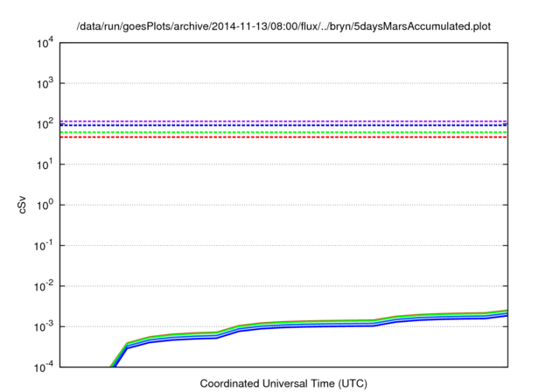
Task: Click the 'cSv' y-axis label
Action: (x=22, y=205)
